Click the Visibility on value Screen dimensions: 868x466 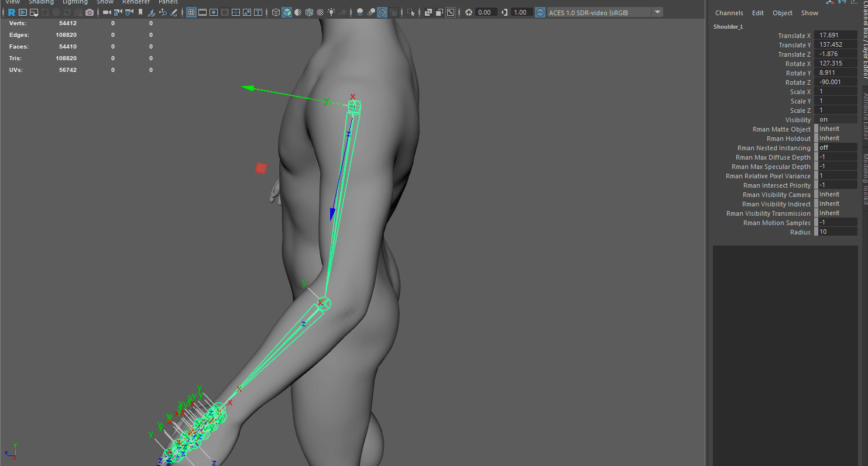(x=837, y=119)
